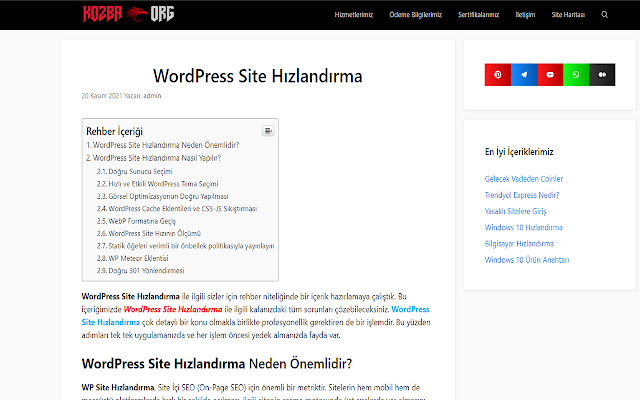Go to 2.2 Hızlı ve Etkili WordPress Tema Seçimi

coord(157,184)
